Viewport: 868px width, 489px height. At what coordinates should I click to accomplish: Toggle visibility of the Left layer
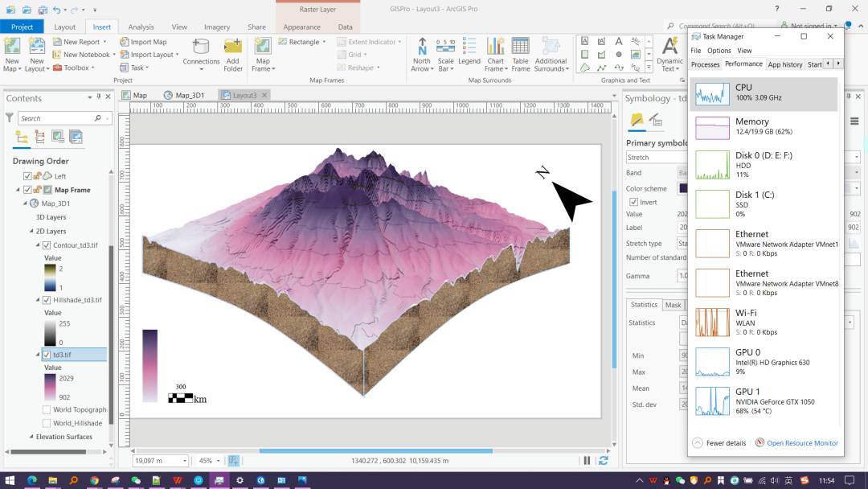(27, 176)
